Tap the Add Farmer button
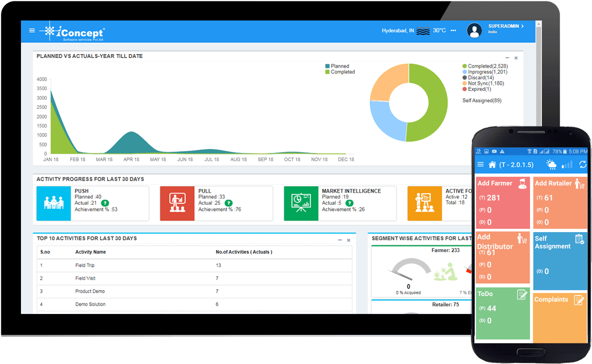The height and width of the screenshot is (364, 592). [x=503, y=202]
